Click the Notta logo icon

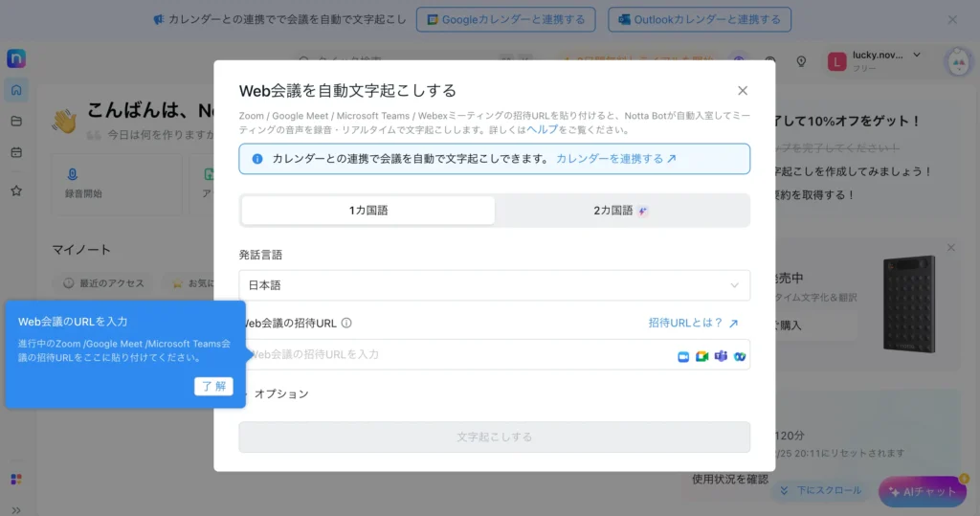(x=16, y=58)
